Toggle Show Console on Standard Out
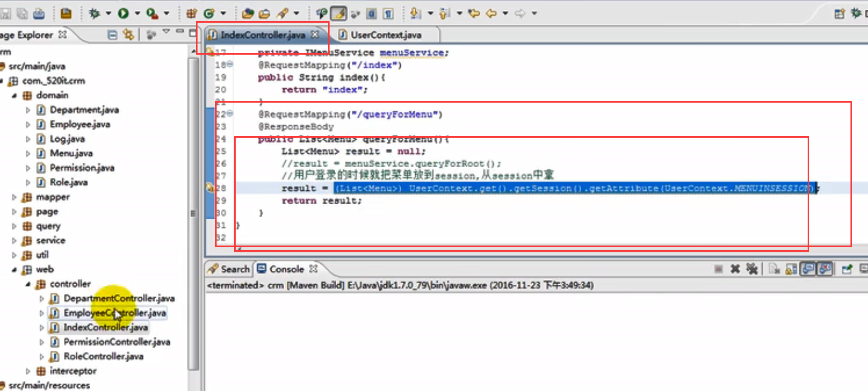Image resolution: width=868 pixels, height=391 pixels. tap(808, 269)
